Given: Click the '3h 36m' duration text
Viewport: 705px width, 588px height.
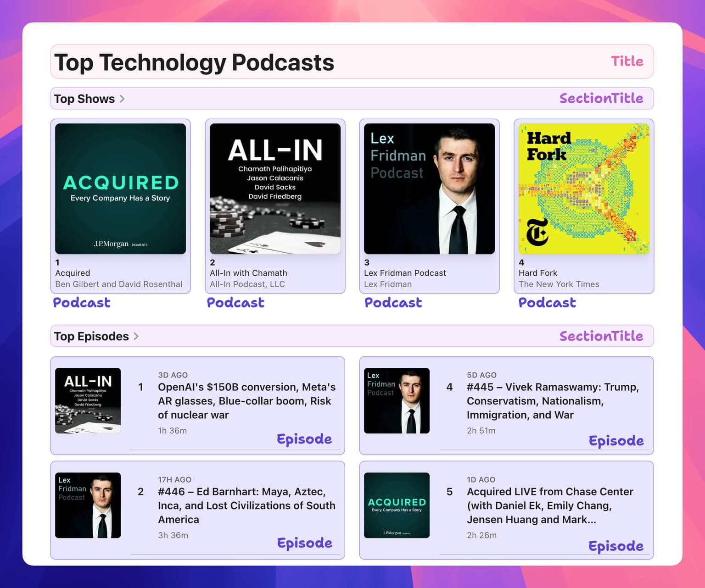Looking at the screenshot, I should click(173, 535).
